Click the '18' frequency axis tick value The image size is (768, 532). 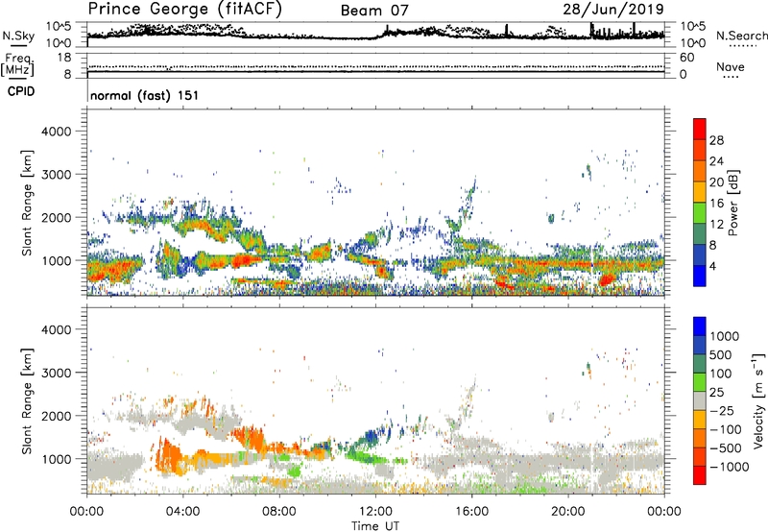coord(63,58)
